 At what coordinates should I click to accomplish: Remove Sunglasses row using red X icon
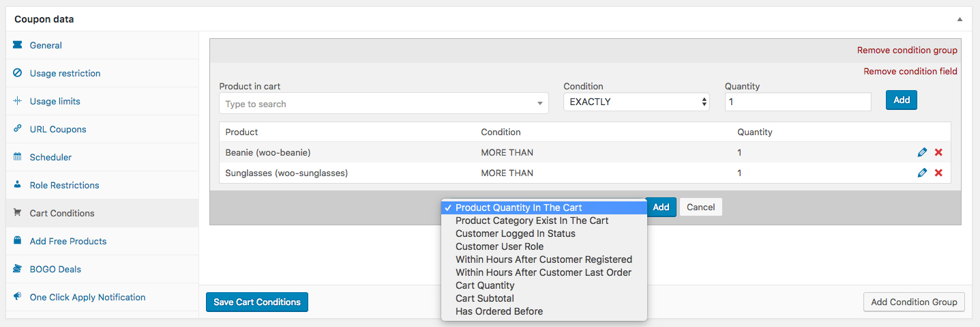[x=938, y=173]
